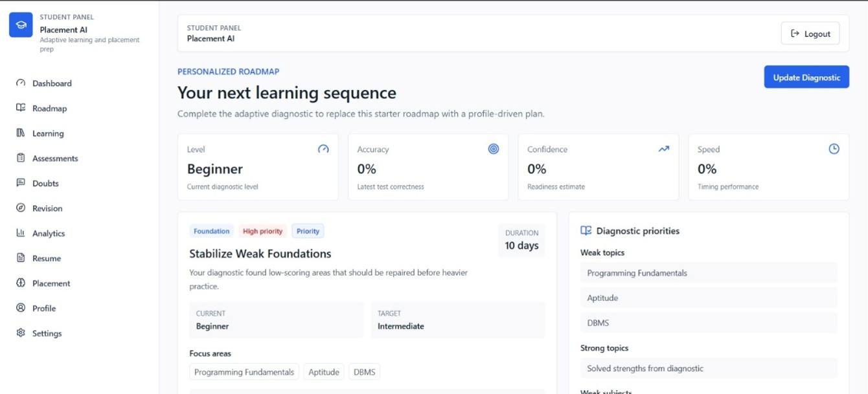Click the Analytics bar chart icon
Image resolution: width=868 pixels, height=394 pixels.
coord(21,233)
